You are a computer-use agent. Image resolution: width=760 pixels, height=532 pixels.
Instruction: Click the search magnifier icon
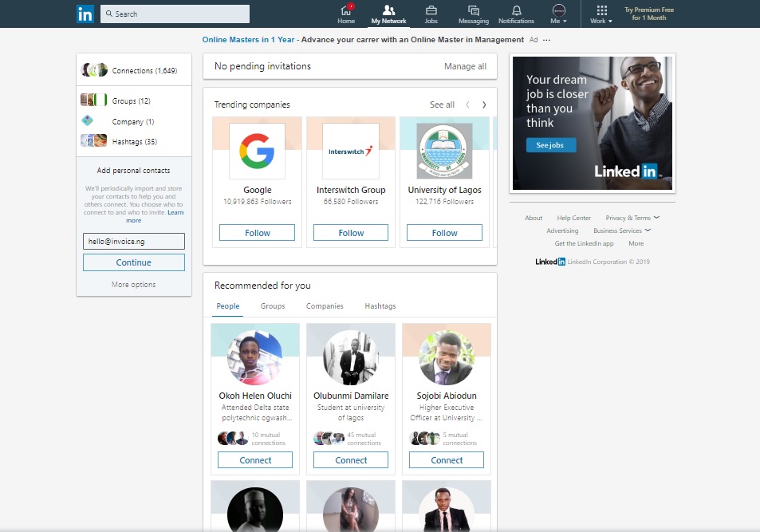(109, 14)
